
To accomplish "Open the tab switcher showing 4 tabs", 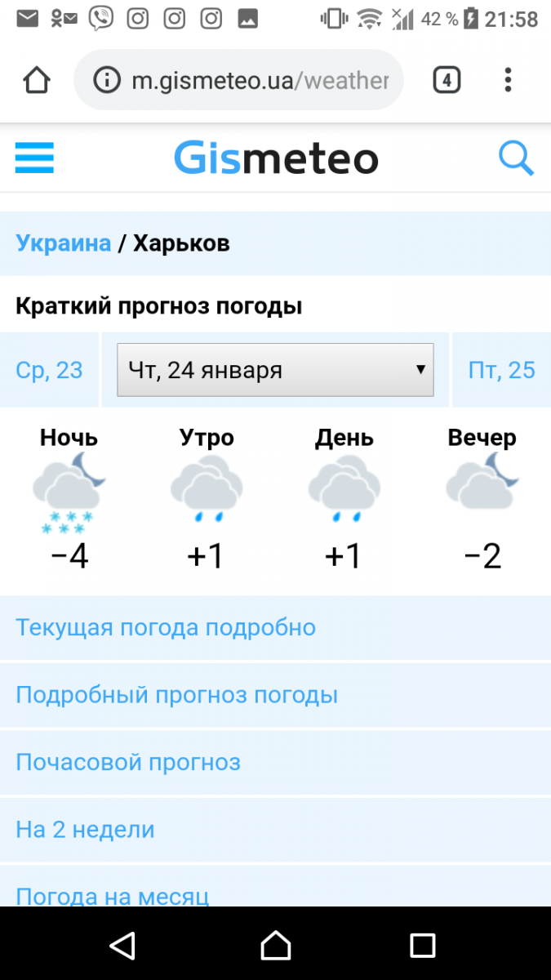I will 446,80.
